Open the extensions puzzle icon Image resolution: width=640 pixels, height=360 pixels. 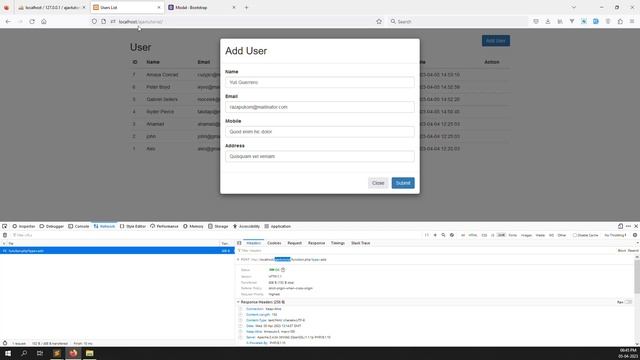620,21
